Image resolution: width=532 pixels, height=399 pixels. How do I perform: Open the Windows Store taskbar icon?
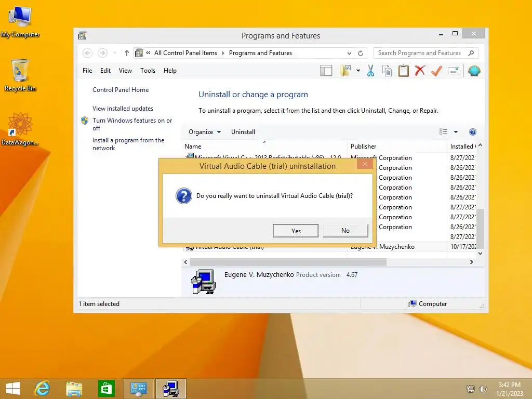[106, 389]
